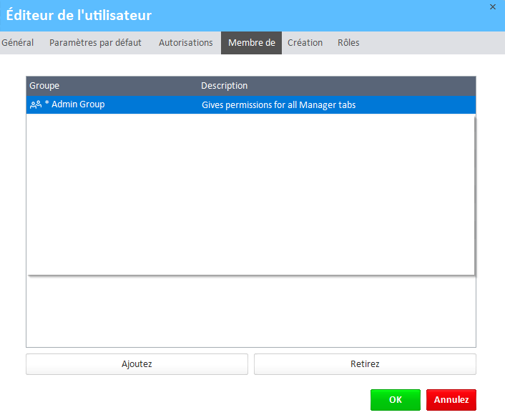Click the 'Gives permissions for all Manager tabs' cell
505x420 pixels.
[x=278, y=105]
